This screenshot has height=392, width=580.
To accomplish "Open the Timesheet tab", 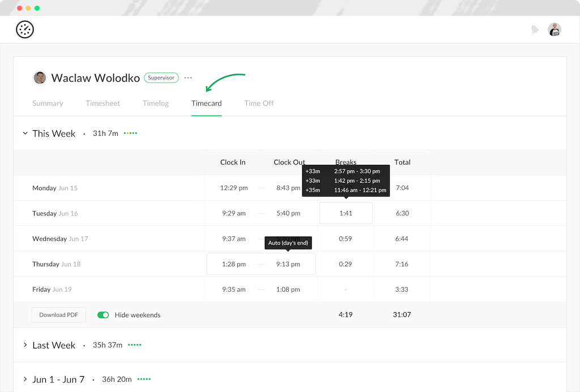I will click(103, 103).
